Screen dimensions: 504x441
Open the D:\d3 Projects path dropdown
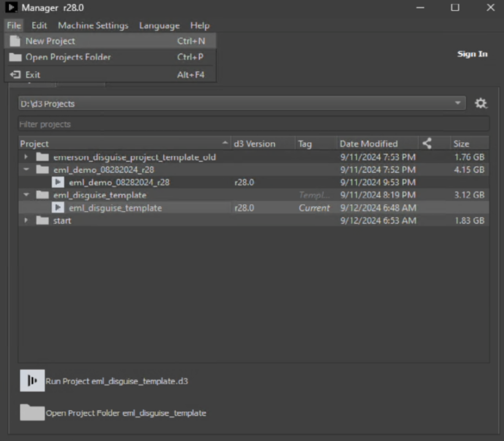242,104
